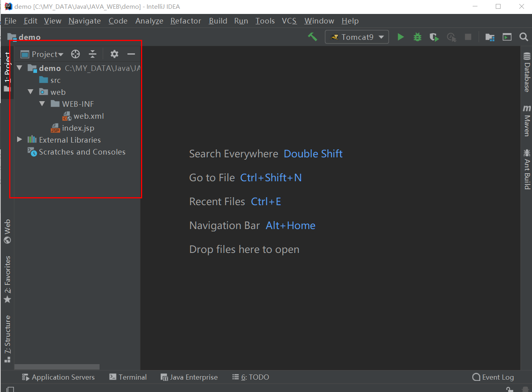Collapse the web folder arrow
This screenshot has width=532, height=392.
[31, 92]
